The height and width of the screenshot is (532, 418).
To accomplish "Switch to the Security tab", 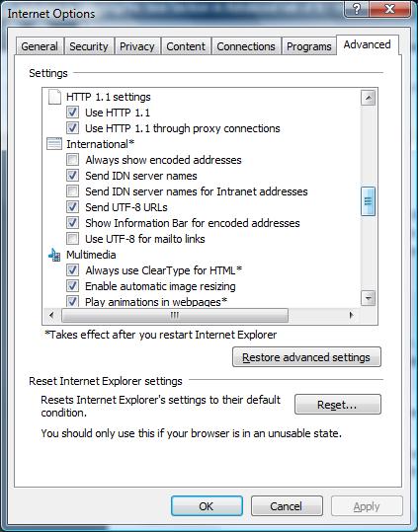I will coord(89,46).
